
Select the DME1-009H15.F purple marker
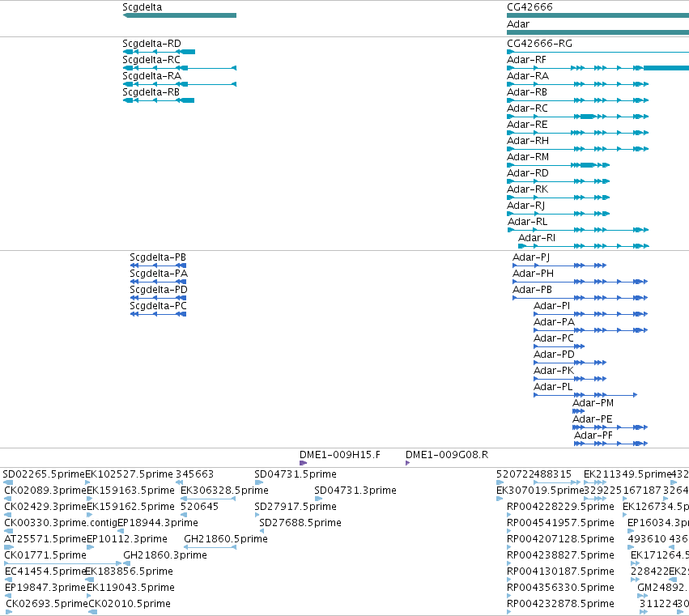[x=303, y=463]
